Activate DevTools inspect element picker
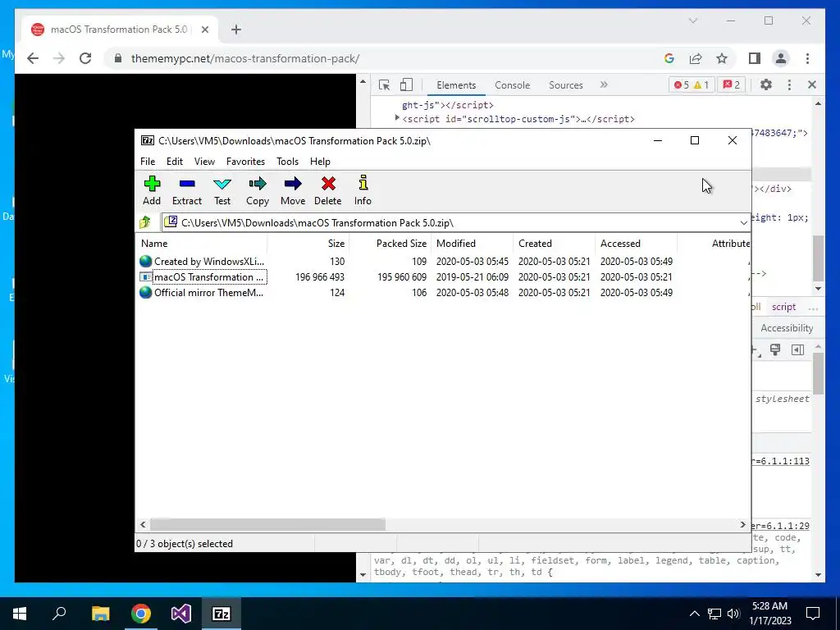This screenshot has width=840, height=630. click(384, 84)
